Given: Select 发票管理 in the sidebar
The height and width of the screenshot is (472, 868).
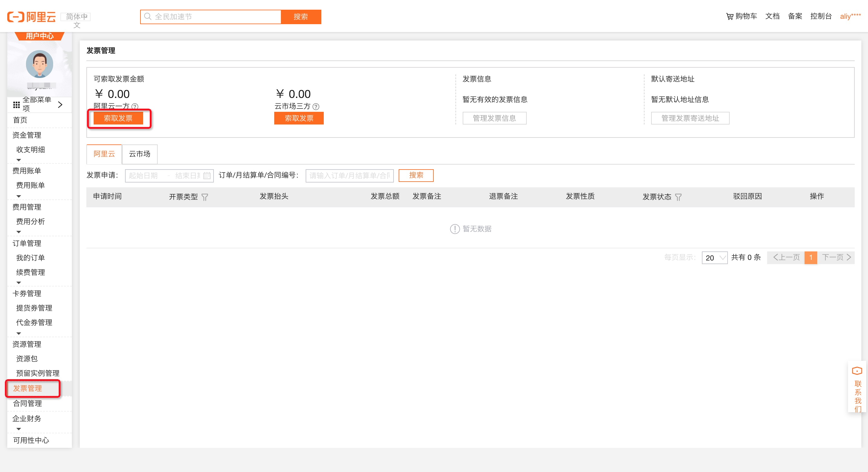Looking at the screenshot, I should pyautogui.click(x=27, y=388).
